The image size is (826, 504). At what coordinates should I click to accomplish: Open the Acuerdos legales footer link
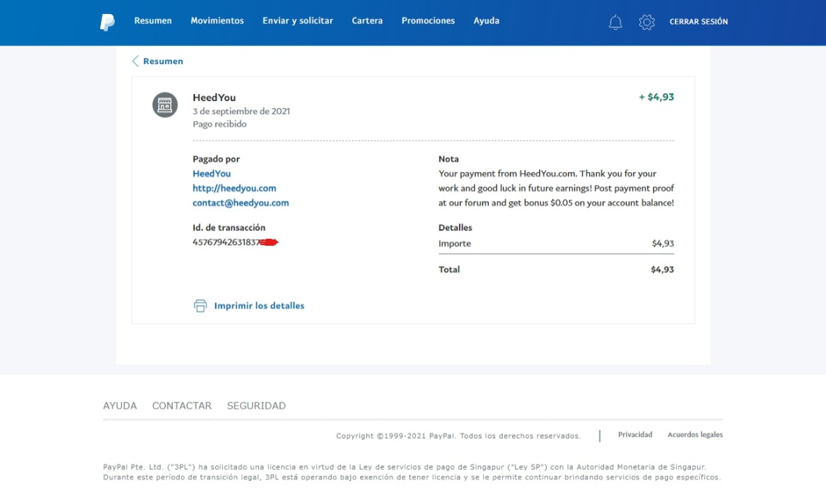[695, 434]
